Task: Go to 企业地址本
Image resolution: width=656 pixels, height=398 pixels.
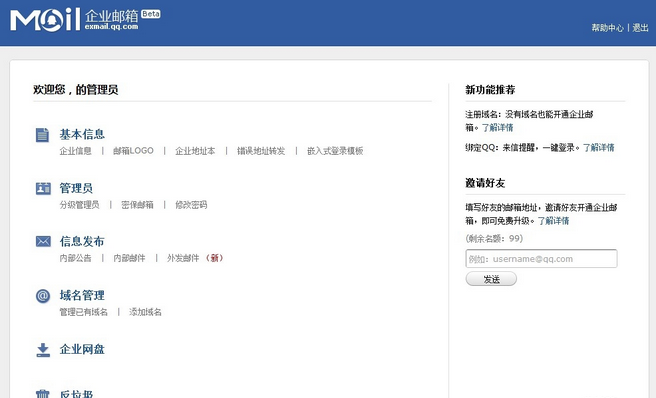Action: tap(195, 151)
